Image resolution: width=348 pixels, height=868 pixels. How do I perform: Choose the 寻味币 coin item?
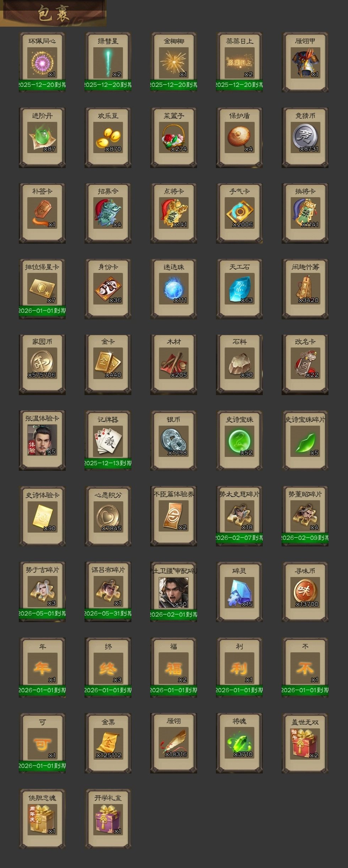click(x=305, y=592)
